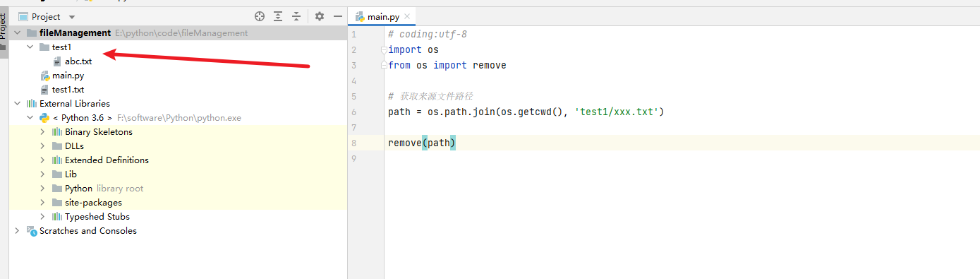Select main.py in the project tree

point(68,76)
